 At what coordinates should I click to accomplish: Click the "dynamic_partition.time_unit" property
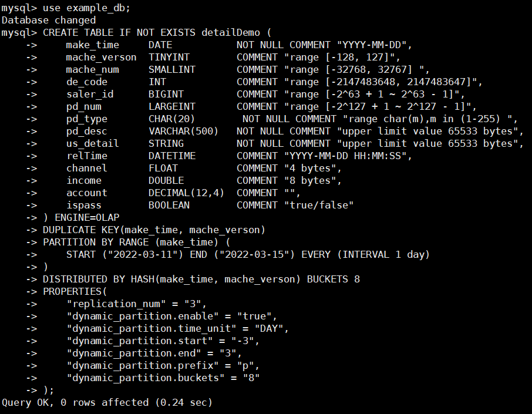tap(151, 328)
